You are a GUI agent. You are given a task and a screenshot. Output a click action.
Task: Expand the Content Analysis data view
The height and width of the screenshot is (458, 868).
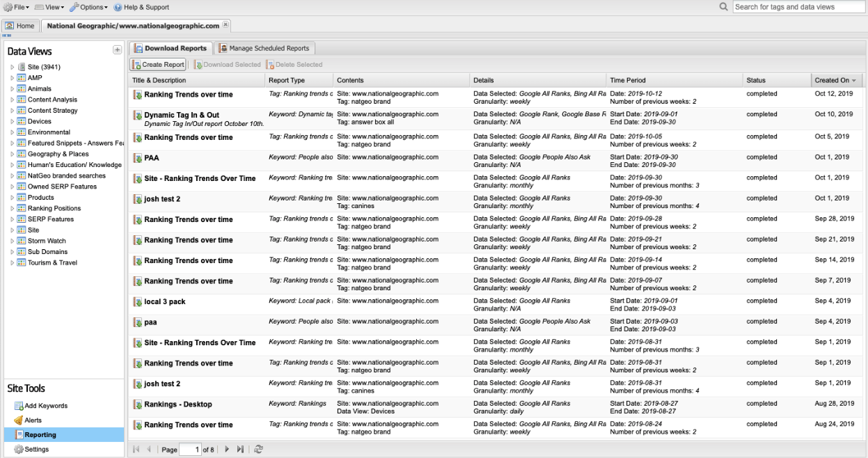click(13, 100)
